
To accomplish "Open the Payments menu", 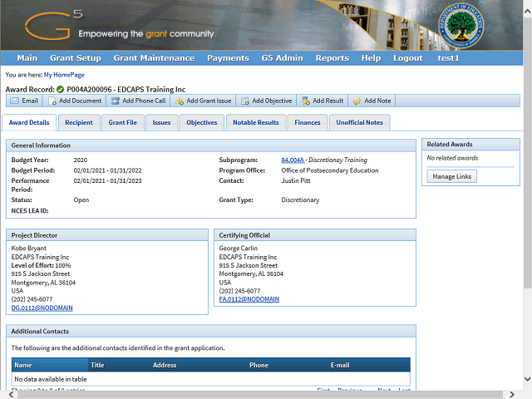I will 228,58.
